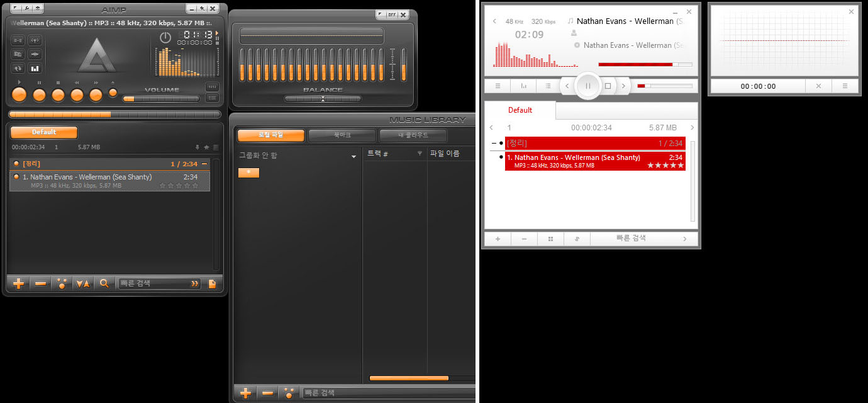The width and height of the screenshot is (868, 403).
Task: Toggle the repeat mode button
Action: point(18,68)
